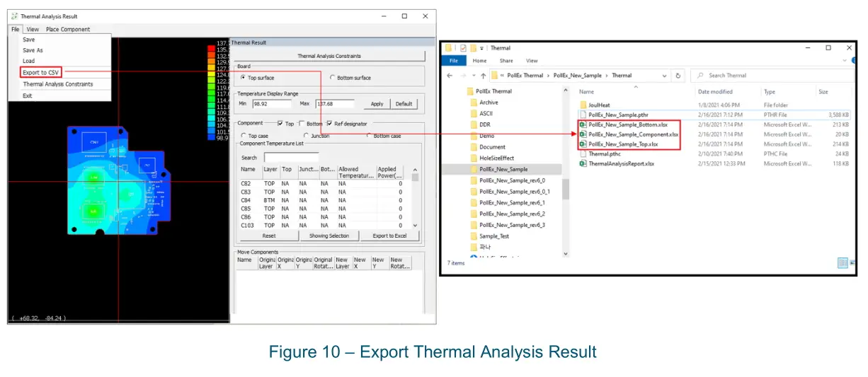868x377 pixels.
Task: Switch Explorer to details view icon
Action: 843,262
